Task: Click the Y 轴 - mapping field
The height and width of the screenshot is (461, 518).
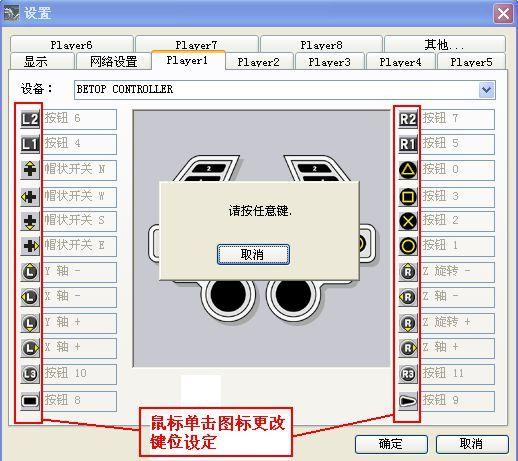Action: [x=79, y=272]
